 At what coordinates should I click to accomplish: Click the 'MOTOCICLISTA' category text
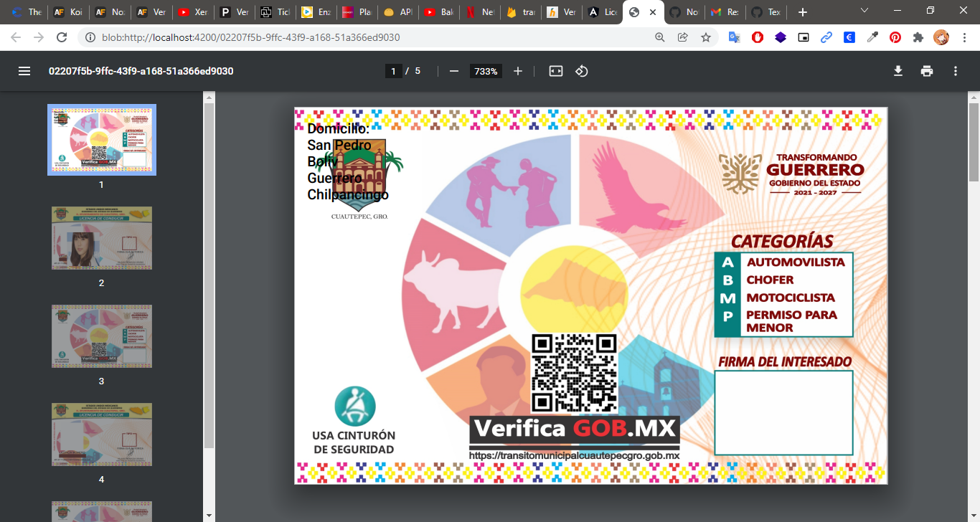[791, 298]
